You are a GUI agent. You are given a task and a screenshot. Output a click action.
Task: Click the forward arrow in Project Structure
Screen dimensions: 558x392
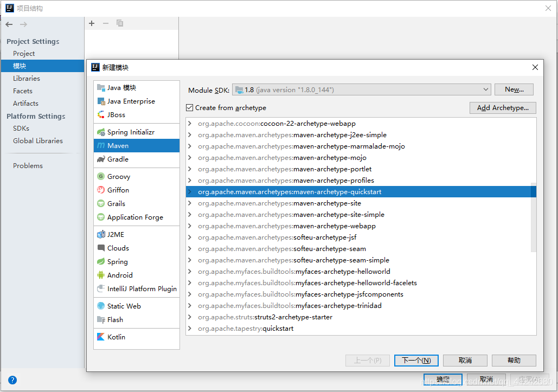23,24
